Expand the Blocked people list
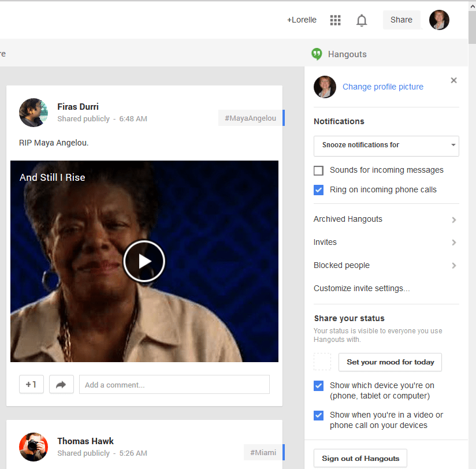 [385, 266]
